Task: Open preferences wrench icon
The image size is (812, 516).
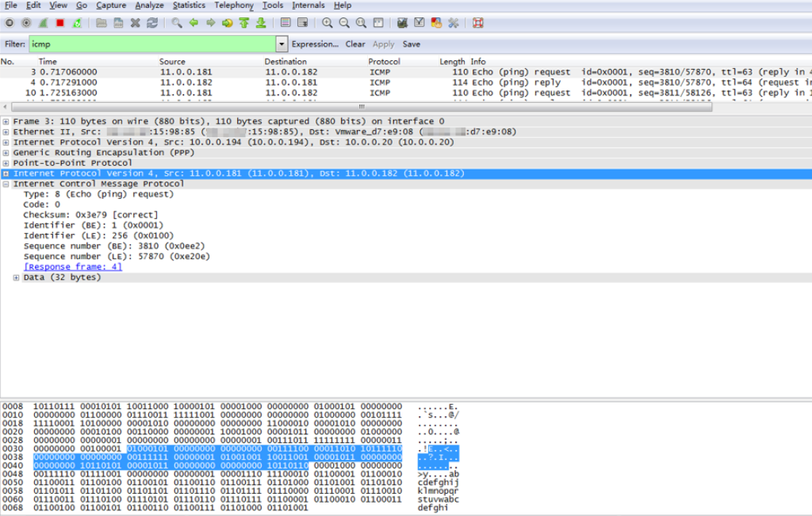Action: tap(453, 23)
